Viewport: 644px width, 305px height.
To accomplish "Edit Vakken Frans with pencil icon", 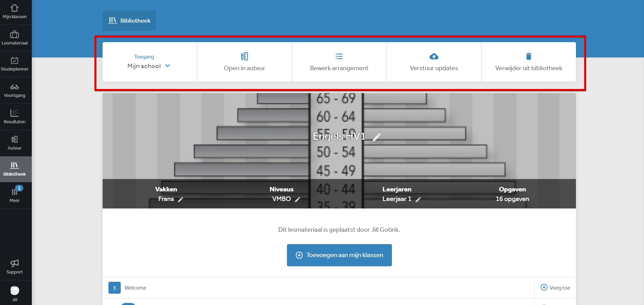I will (181, 199).
